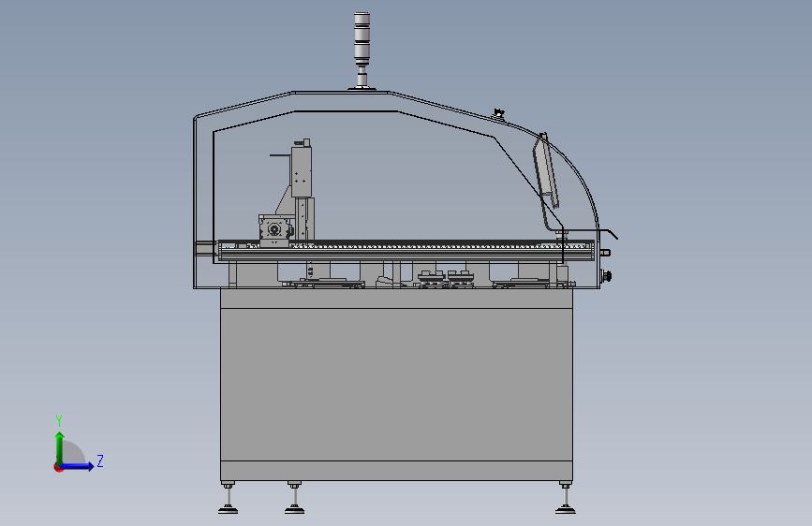Select the gearbox motor on the left carriage
Image resolution: width=812 pixels, height=526 pixels.
274,228
